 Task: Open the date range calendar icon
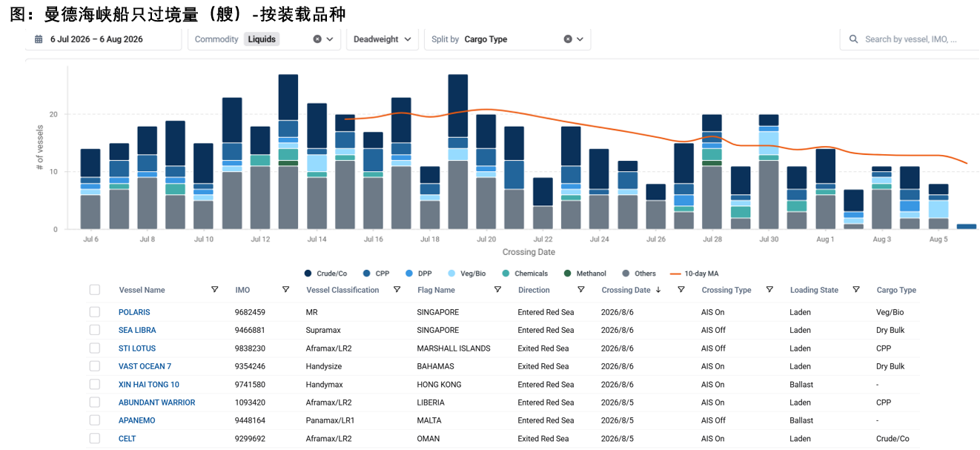tap(39, 39)
